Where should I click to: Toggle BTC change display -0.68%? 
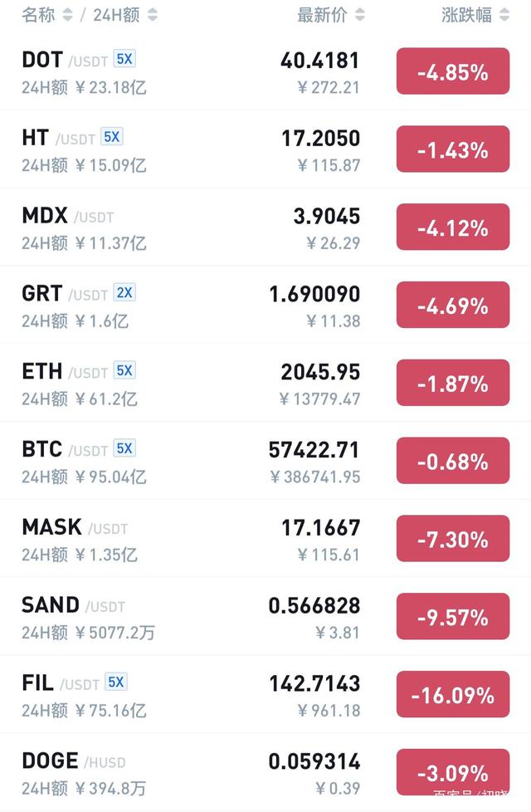point(453,460)
